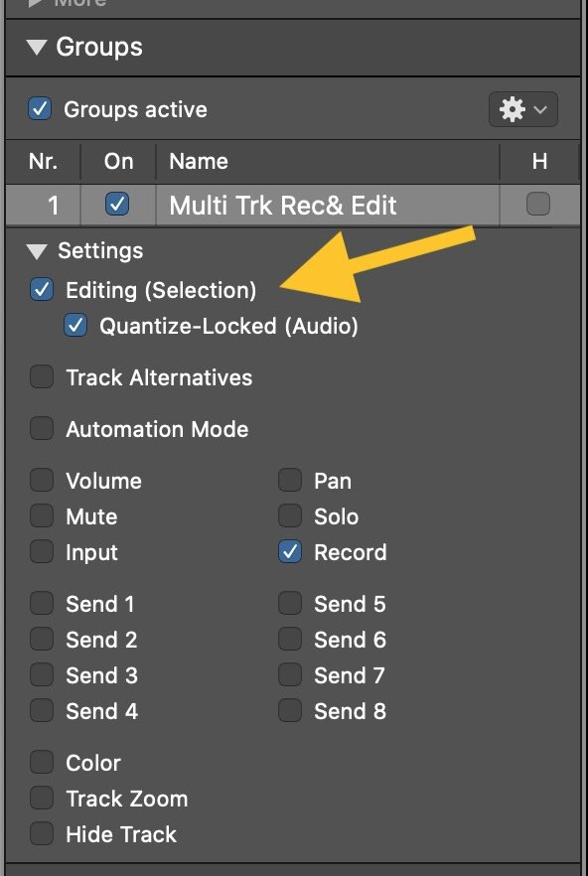This screenshot has width=588, height=876.
Task: Enable the Color checkbox
Action: coord(42,762)
